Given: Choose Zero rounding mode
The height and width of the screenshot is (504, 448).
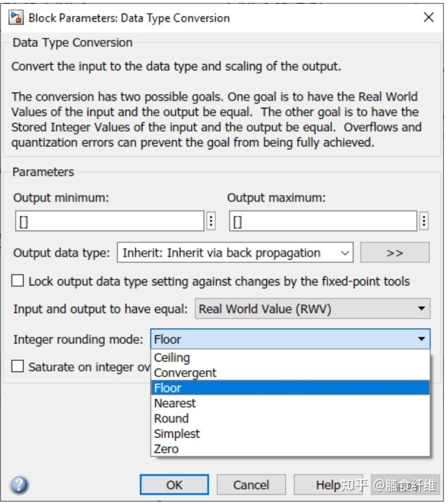Looking at the screenshot, I should click(165, 449).
